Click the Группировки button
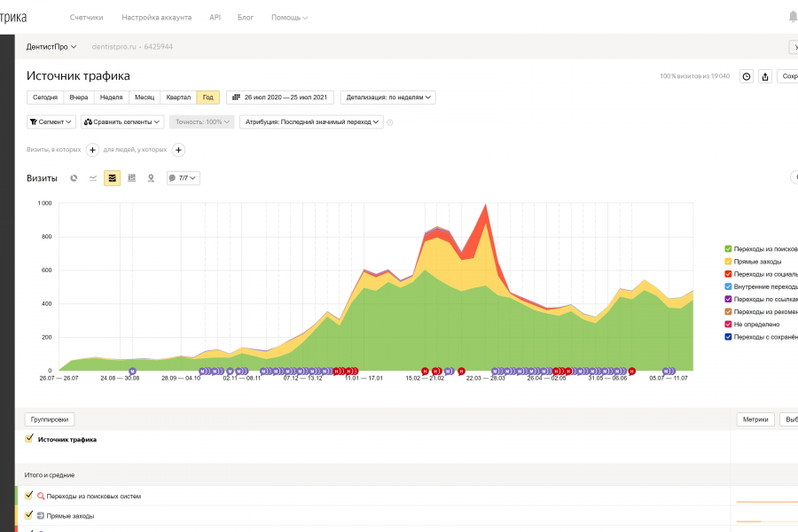Screen dimensions: 798x532 coord(50,419)
